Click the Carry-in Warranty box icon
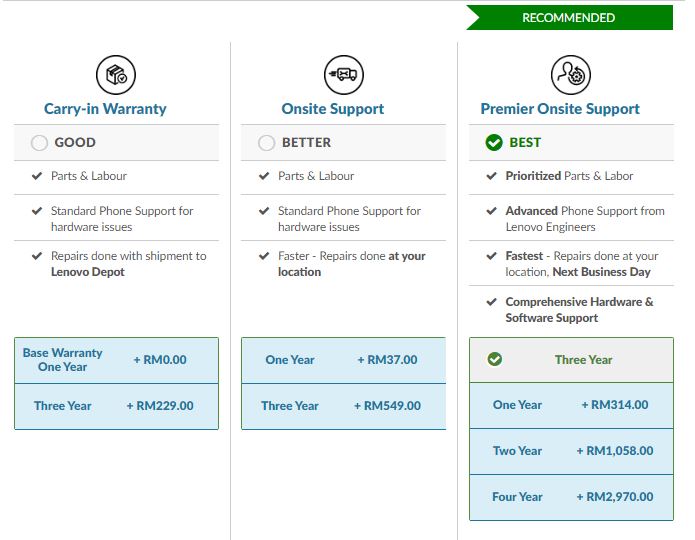Viewport: 695px width, 540px height. [x=116, y=75]
